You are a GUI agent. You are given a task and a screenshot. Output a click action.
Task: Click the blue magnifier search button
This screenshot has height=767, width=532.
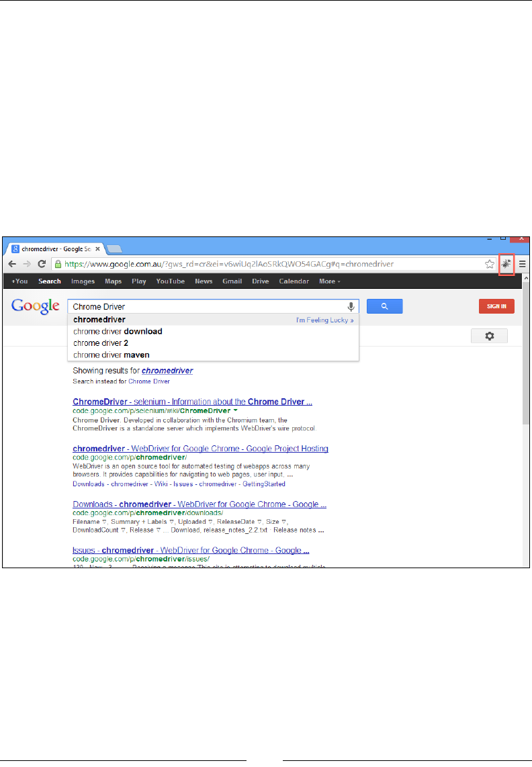[385, 306]
